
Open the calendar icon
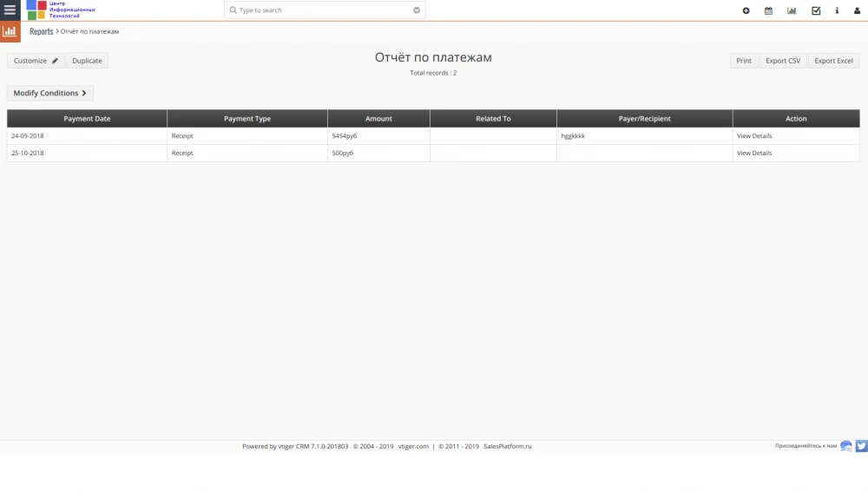(x=768, y=10)
